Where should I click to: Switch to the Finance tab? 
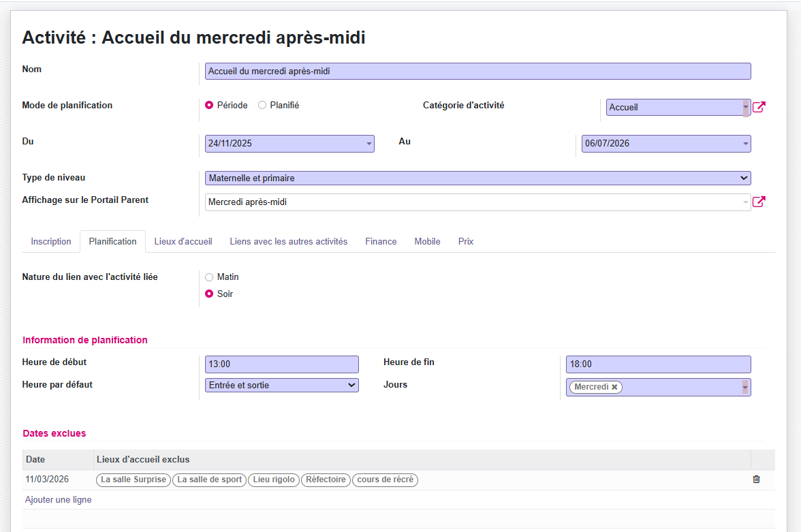[381, 241]
